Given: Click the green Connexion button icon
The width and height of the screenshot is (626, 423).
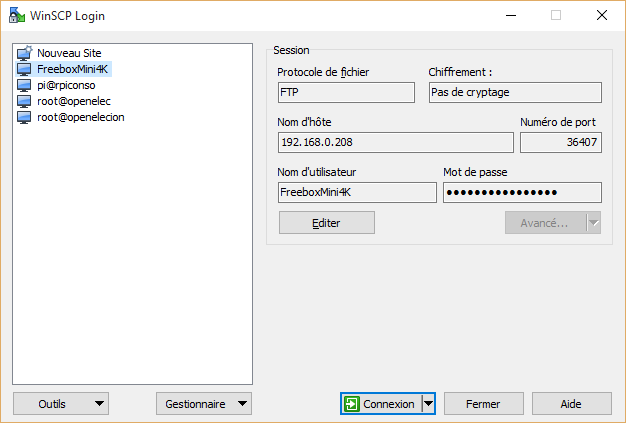Looking at the screenshot, I should pos(352,404).
